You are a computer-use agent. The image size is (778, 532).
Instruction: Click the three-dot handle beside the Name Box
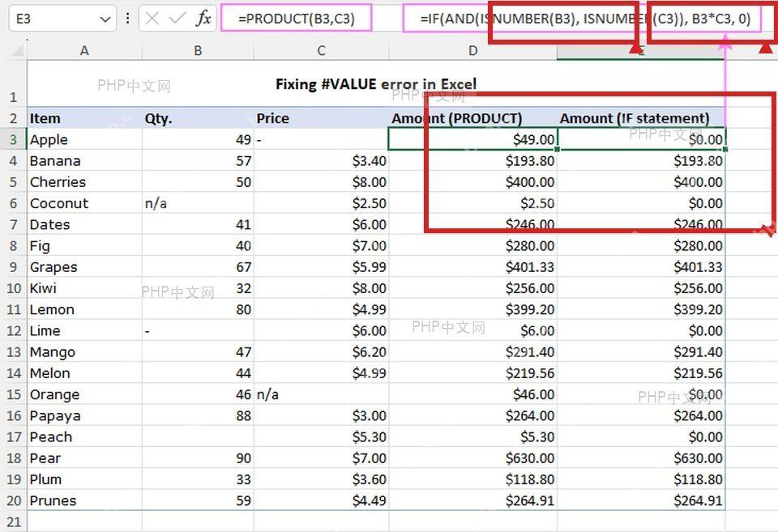pyautogui.click(x=128, y=19)
